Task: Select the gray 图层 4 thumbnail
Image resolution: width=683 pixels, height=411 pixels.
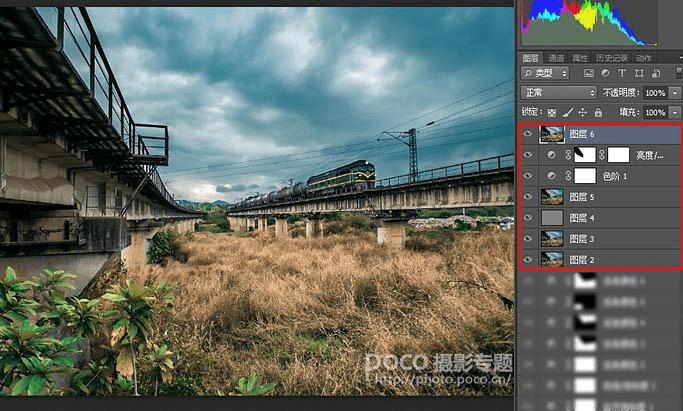Action: [552, 218]
